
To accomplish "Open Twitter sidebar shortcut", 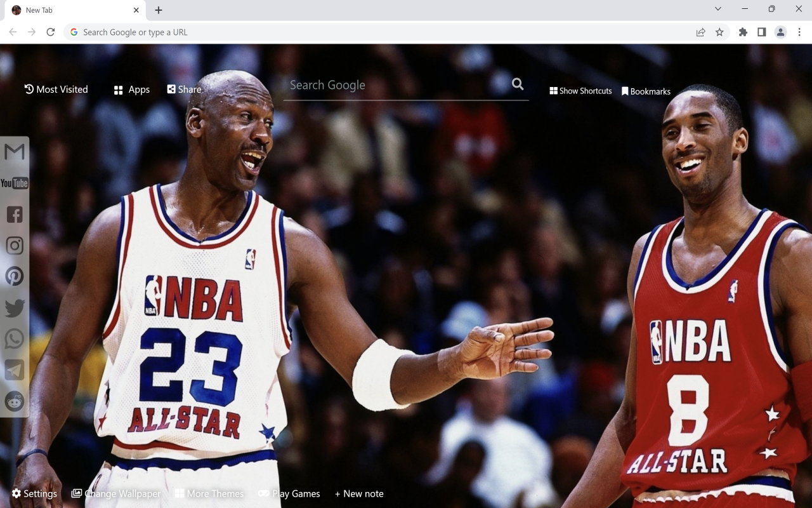I will coord(14,308).
